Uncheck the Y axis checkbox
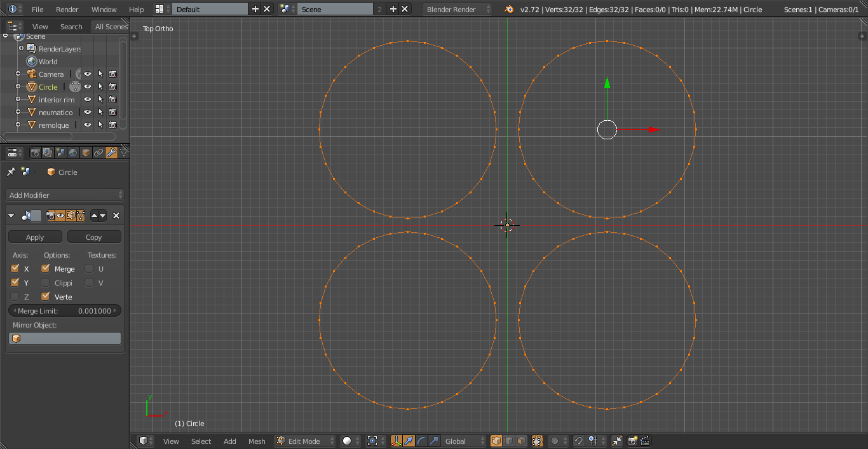 pos(15,282)
